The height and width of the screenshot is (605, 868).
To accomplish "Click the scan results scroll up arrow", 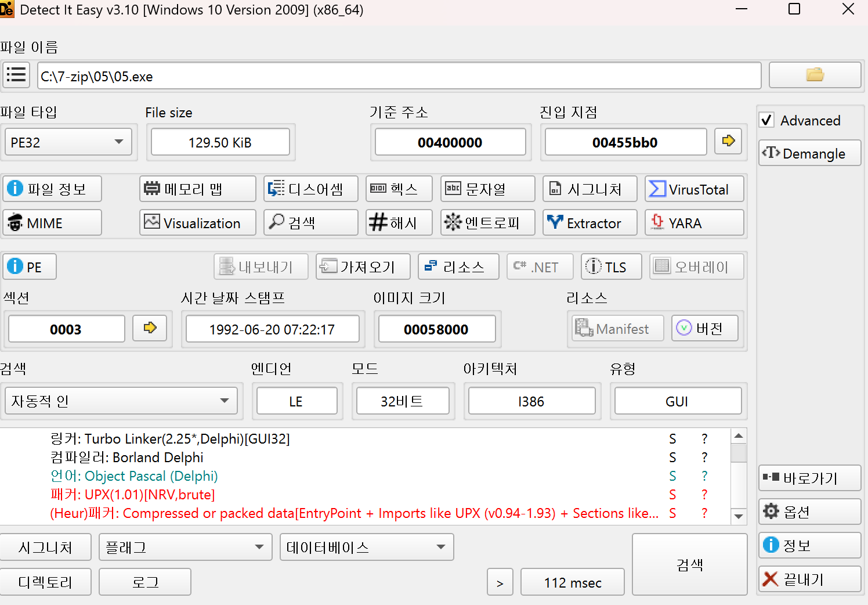I will (x=739, y=435).
